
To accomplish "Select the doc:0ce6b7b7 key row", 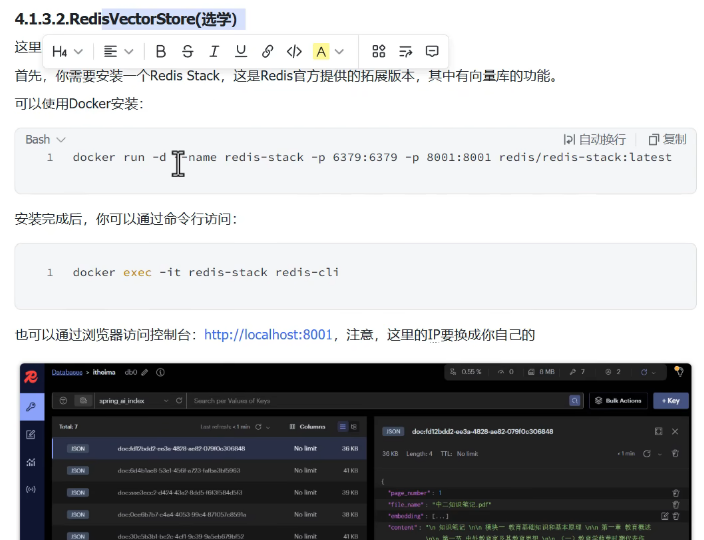I will click(210, 514).
